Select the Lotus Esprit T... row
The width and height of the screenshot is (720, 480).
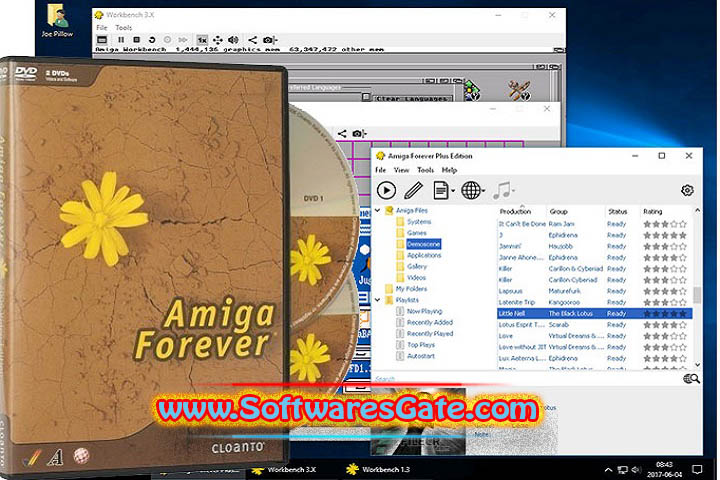click(595, 325)
